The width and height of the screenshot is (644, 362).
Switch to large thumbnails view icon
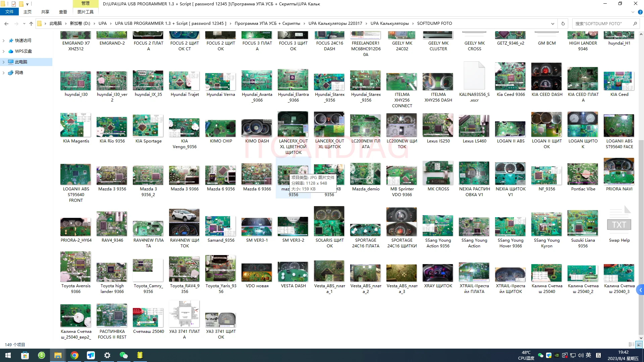point(639,345)
